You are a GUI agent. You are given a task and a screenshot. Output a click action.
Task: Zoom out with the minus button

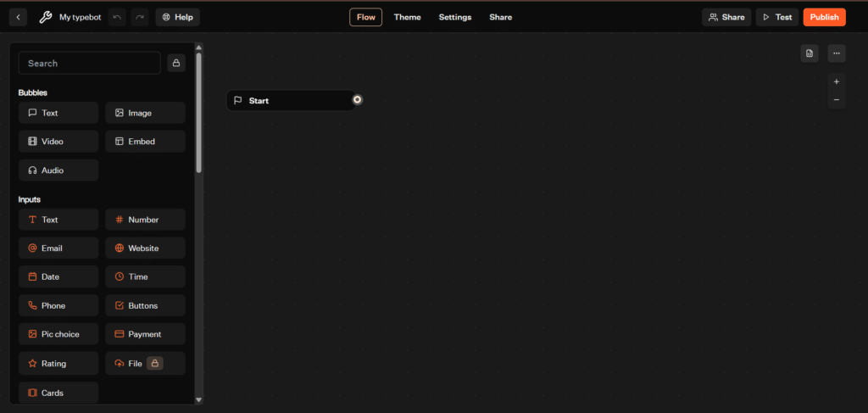tap(837, 100)
